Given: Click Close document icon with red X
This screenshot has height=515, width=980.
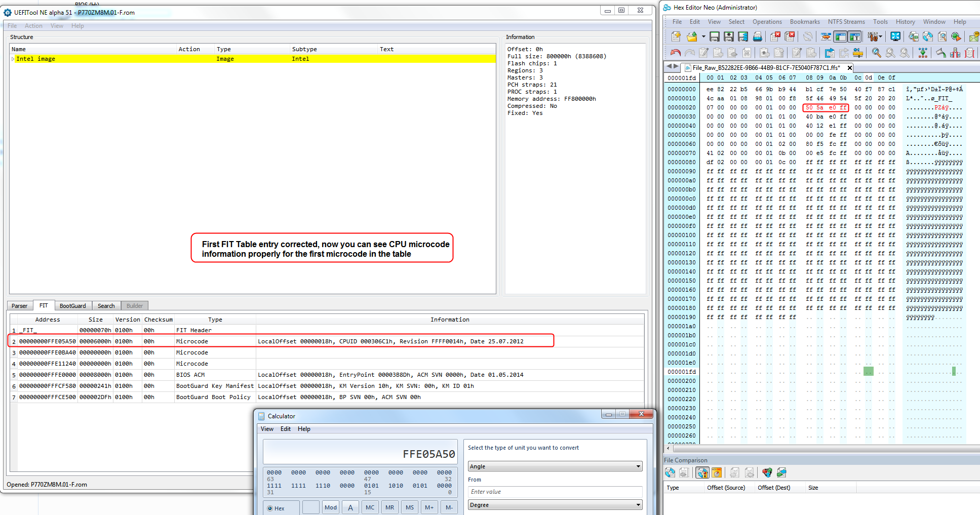Looking at the screenshot, I should coord(775,36).
